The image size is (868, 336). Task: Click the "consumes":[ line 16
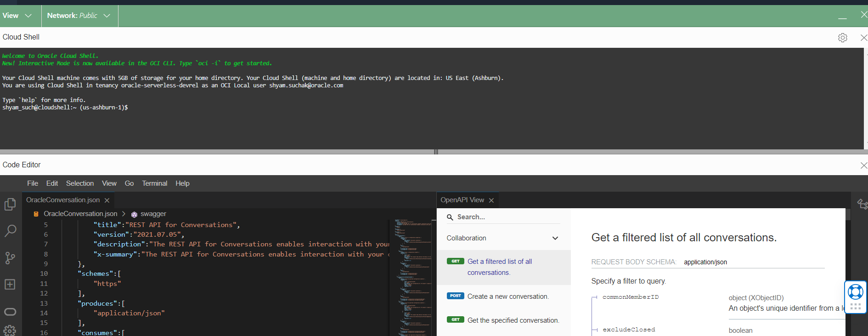click(101, 333)
